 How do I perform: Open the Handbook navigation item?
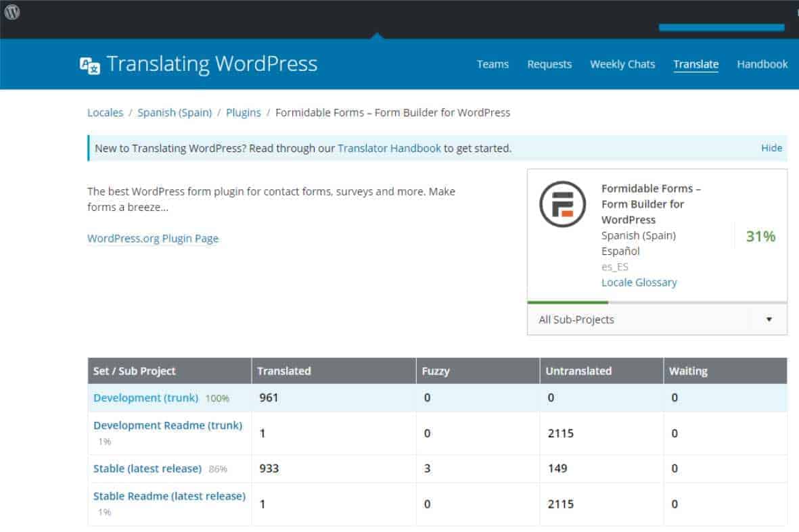(x=762, y=64)
